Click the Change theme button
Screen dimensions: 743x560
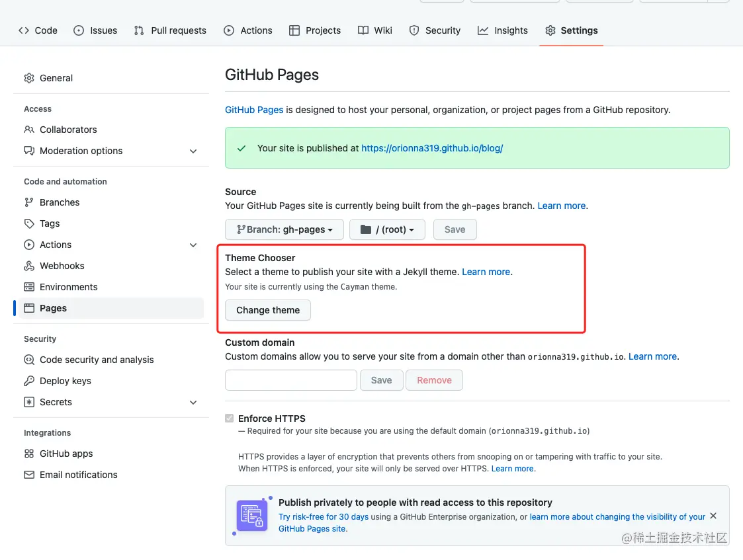(268, 310)
